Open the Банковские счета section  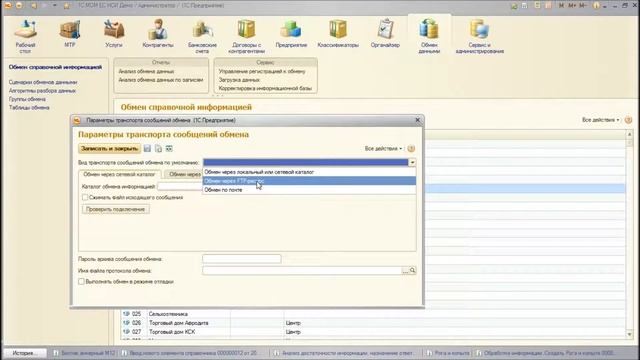pos(202,37)
